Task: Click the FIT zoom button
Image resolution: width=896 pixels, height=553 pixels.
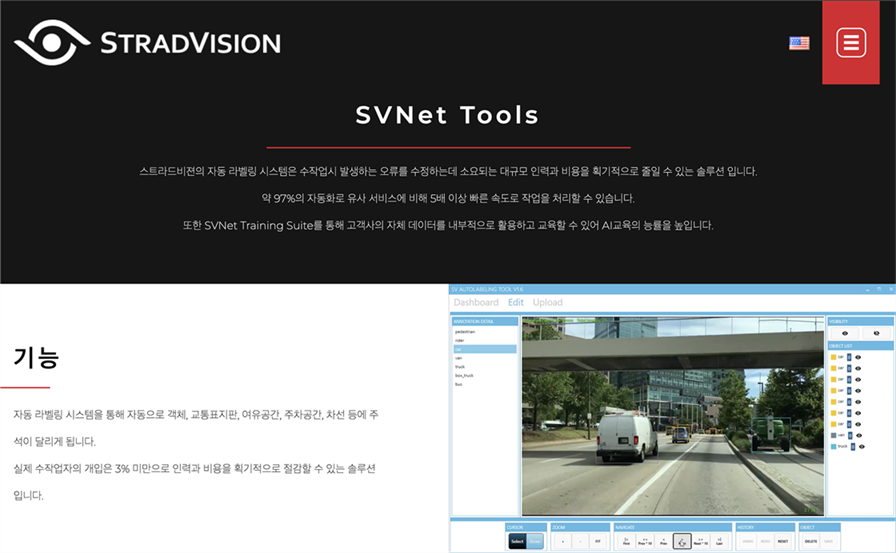Action: click(x=598, y=541)
